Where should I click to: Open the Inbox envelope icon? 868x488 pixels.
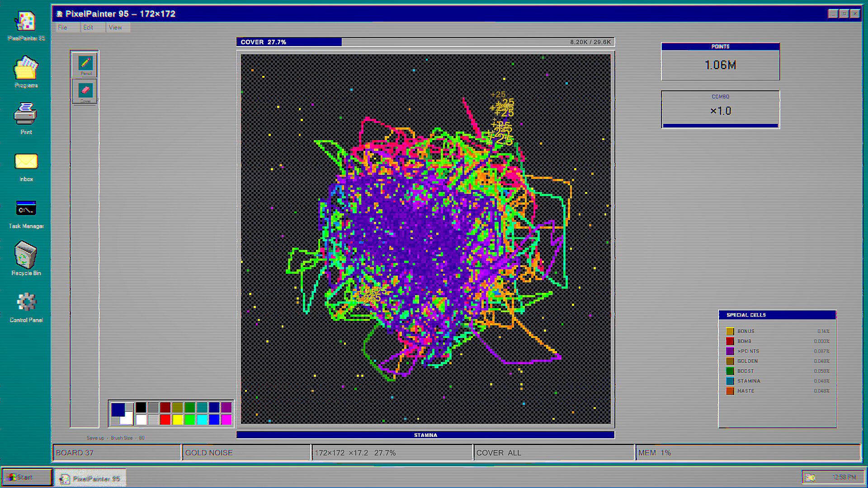coord(26,167)
